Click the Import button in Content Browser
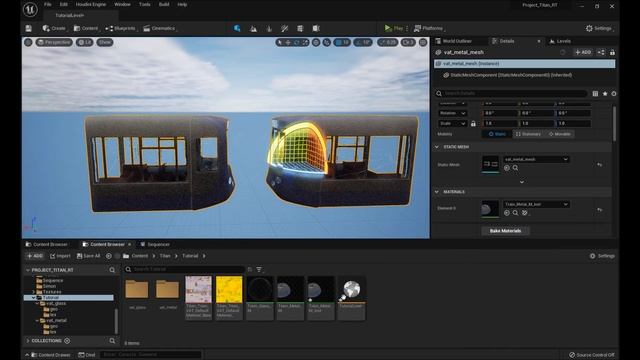Screen dimensions: 640x360 [x=60, y=256]
